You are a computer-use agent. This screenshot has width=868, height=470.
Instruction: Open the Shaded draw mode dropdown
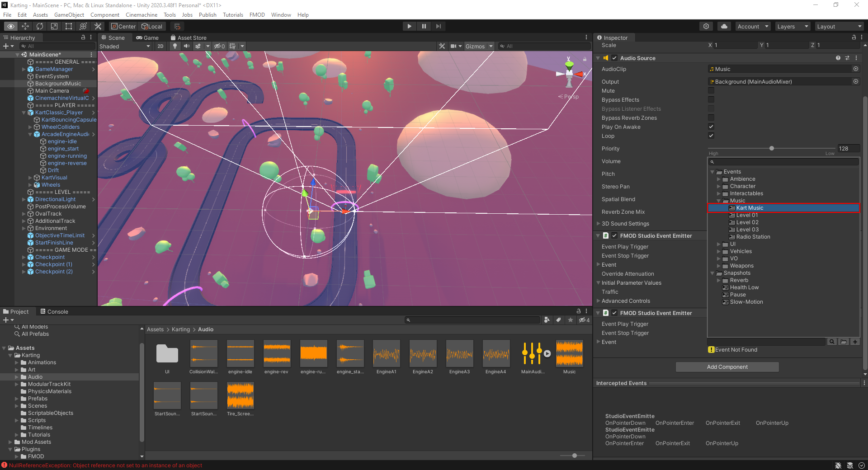(125, 46)
